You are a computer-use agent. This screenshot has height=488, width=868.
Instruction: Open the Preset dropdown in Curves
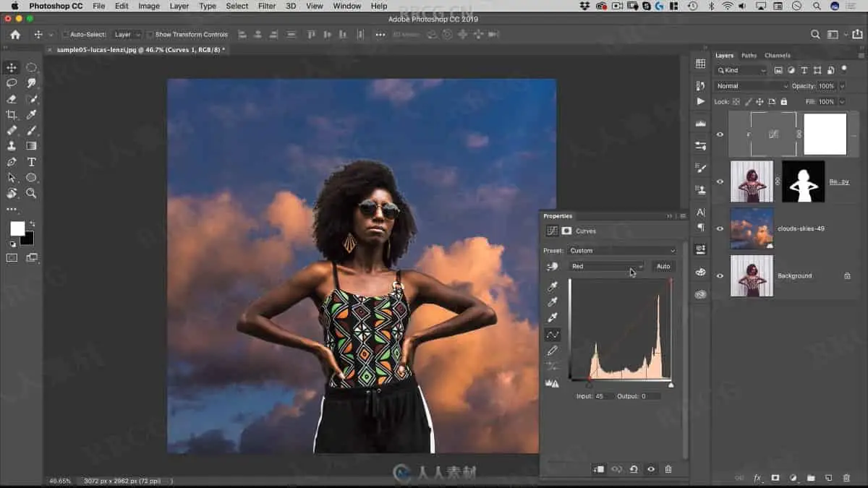(622, 251)
